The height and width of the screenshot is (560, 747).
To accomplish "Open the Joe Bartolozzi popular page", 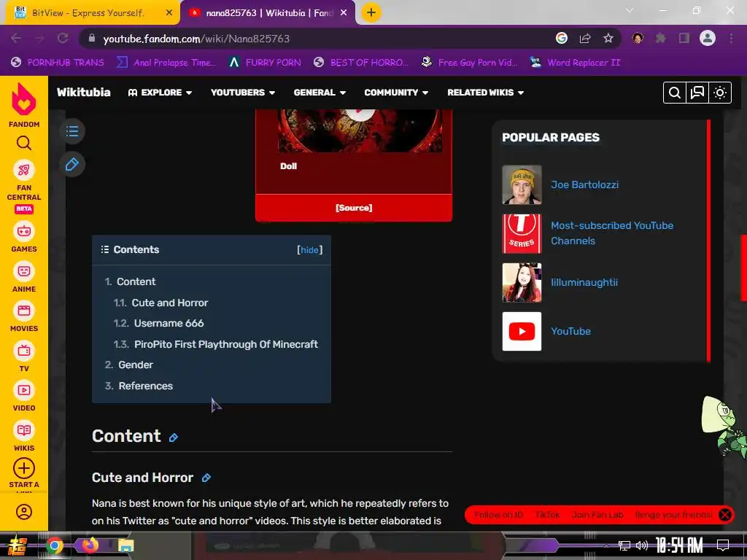I will [x=585, y=184].
